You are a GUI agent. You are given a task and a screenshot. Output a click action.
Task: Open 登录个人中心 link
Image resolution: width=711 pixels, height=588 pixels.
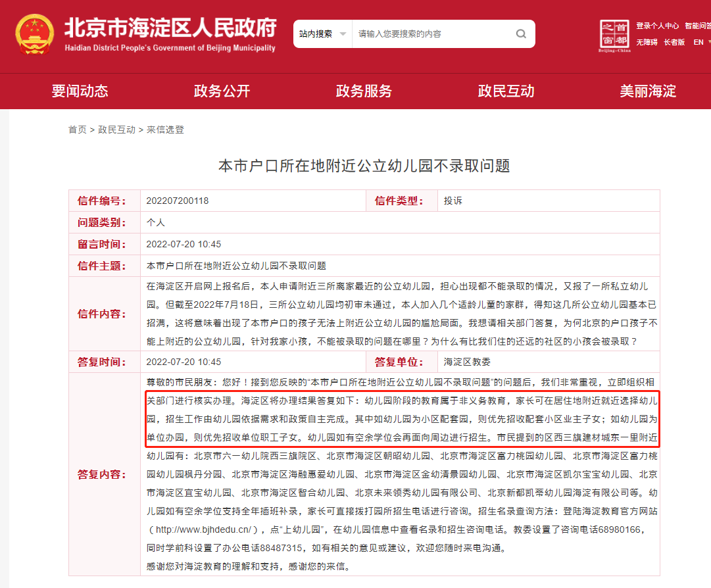pos(657,26)
